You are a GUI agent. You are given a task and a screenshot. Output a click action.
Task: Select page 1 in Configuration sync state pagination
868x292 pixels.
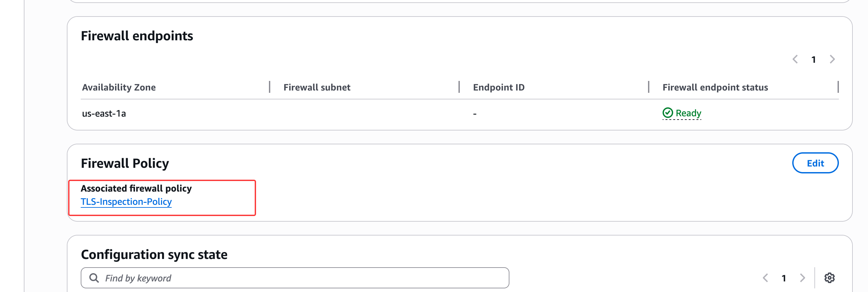[x=784, y=278]
